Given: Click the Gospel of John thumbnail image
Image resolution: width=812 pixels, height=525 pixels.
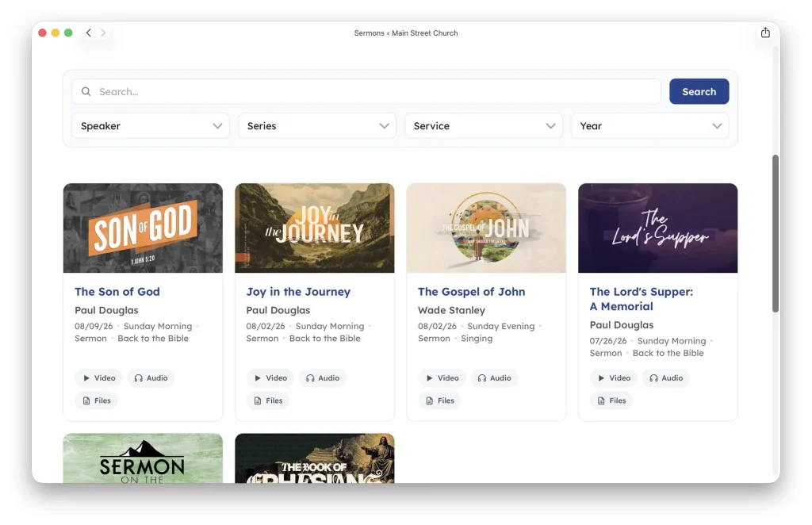Looking at the screenshot, I should point(486,228).
